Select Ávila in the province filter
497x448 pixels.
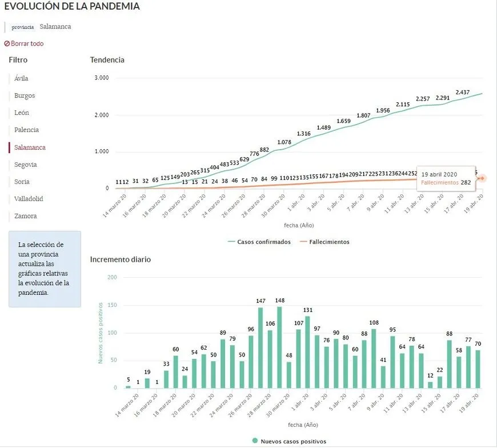click(21, 78)
